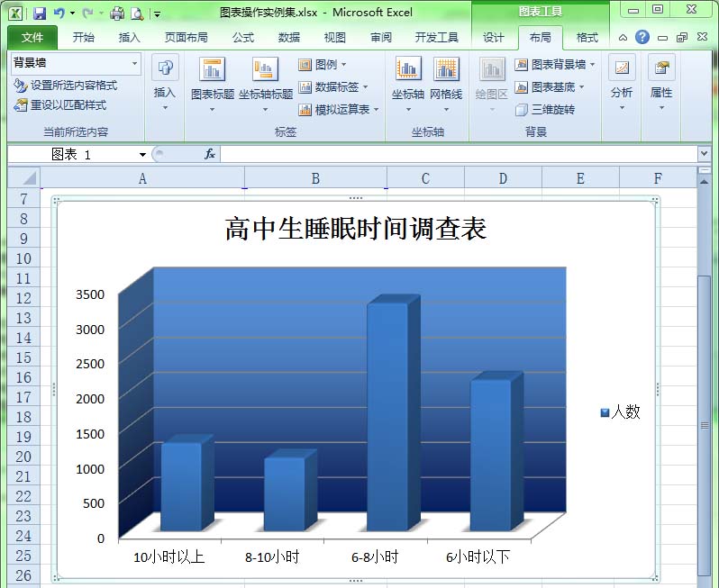Click the Print Preview icon
Image resolution: width=719 pixels, height=588 pixels.
(x=137, y=14)
